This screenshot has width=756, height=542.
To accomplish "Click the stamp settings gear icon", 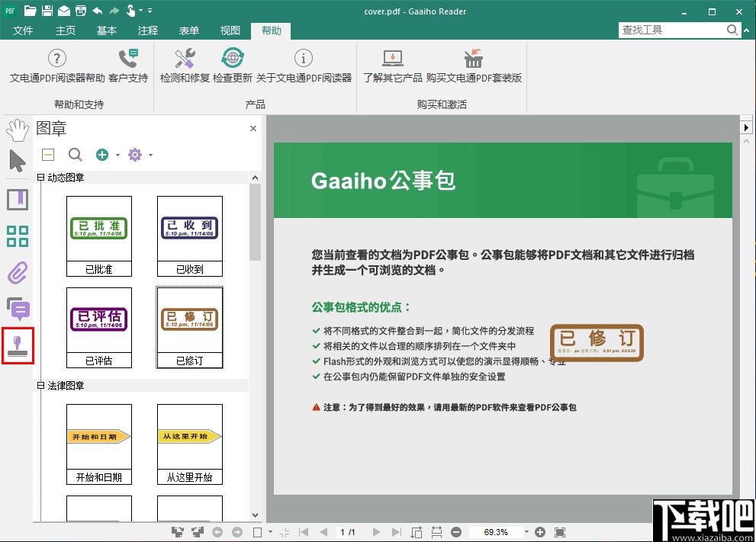I will point(135,155).
